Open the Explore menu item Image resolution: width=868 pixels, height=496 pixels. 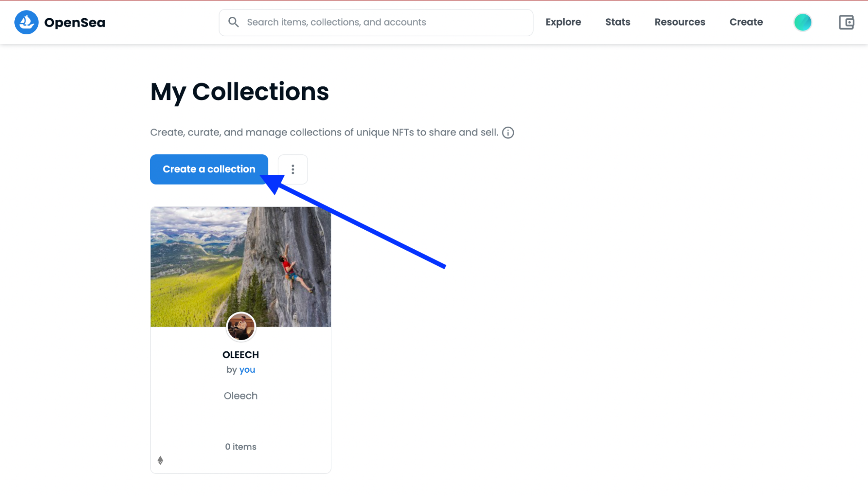point(563,22)
